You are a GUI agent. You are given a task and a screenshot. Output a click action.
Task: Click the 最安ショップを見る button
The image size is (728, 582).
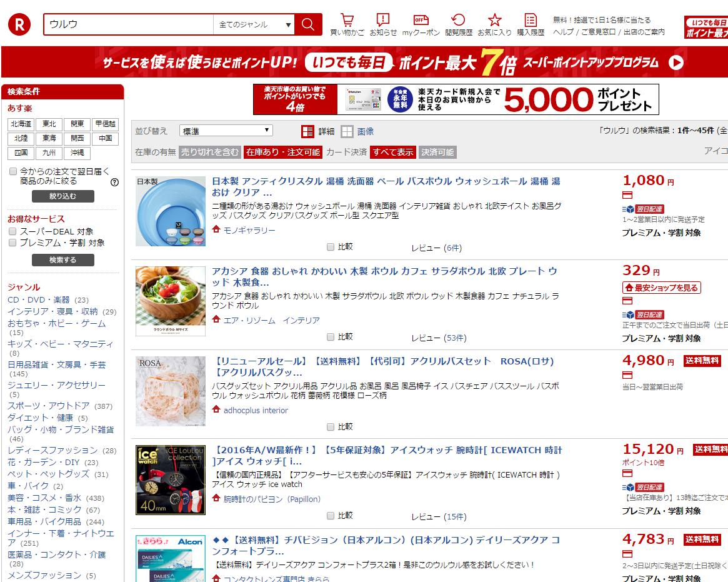[x=662, y=288]
